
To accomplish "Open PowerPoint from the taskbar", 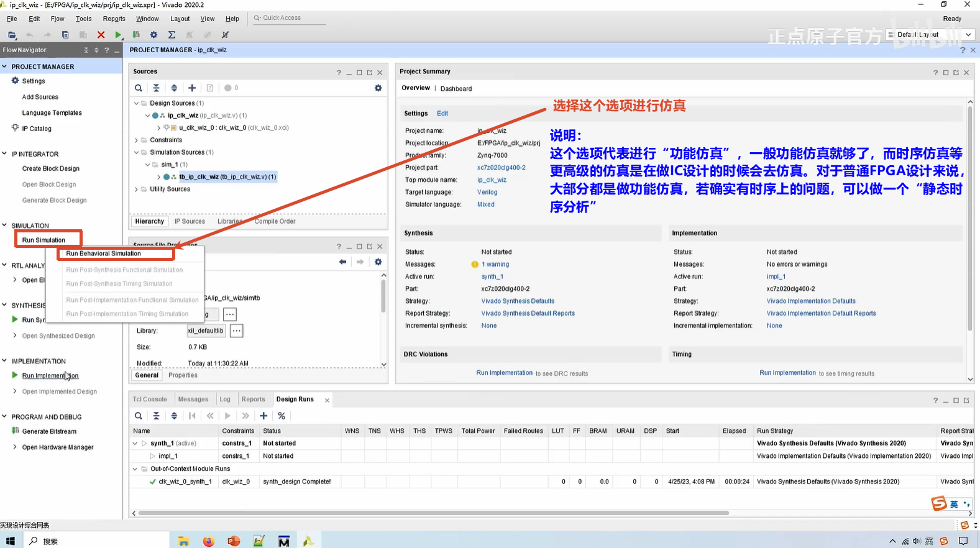I will pos(234,541).
